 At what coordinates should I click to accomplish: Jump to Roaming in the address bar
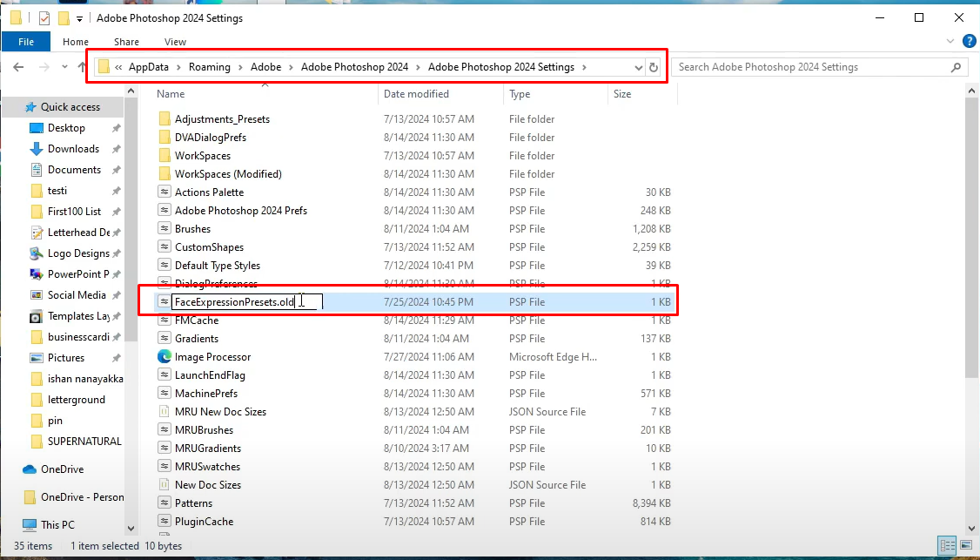click(x=210, y=67)
